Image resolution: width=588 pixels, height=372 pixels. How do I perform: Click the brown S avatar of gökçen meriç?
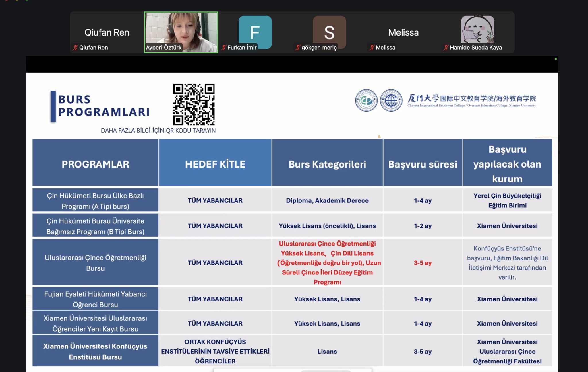pyautogui.click(x=329, y=31)
